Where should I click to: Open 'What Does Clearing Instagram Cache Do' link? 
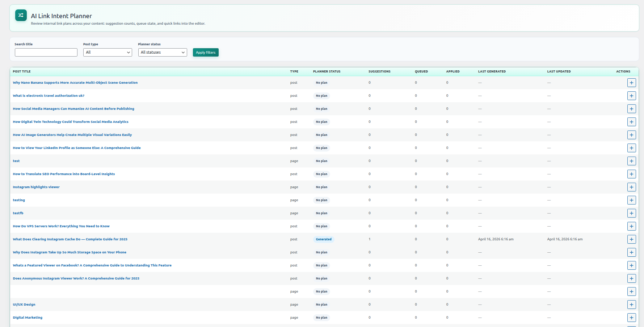(70, 239)
